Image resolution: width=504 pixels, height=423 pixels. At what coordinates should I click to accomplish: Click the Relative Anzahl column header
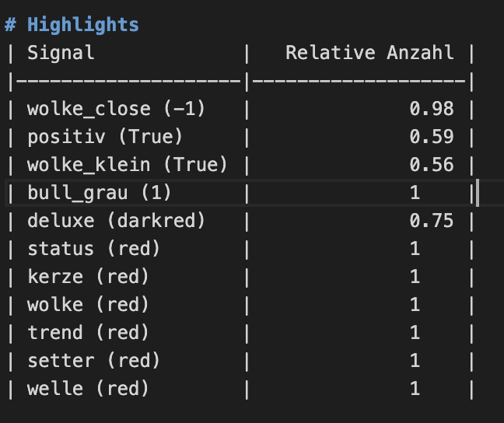(x=369, y=53)
